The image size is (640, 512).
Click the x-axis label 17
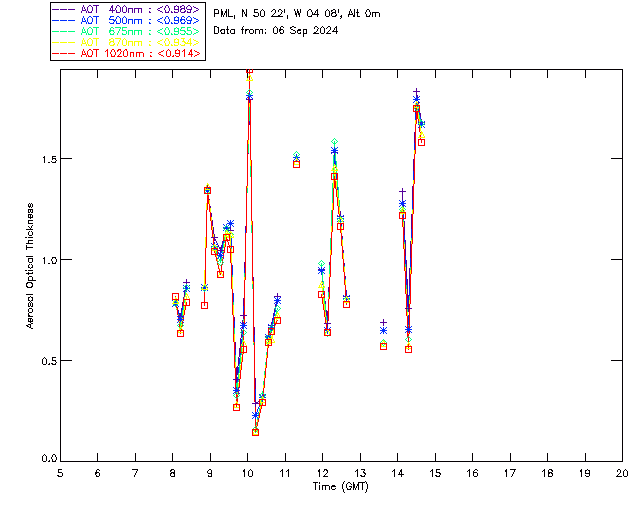(510, 473)
